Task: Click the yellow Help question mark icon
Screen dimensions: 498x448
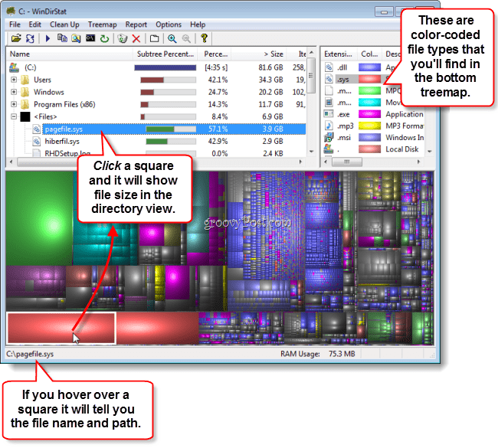Action: coord(205,38)
